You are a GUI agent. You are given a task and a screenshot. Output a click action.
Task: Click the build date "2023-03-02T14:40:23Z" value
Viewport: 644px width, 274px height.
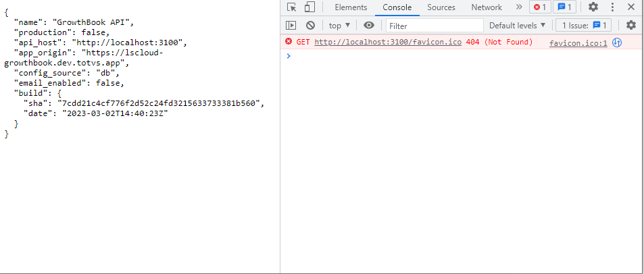tap(115, 113)
